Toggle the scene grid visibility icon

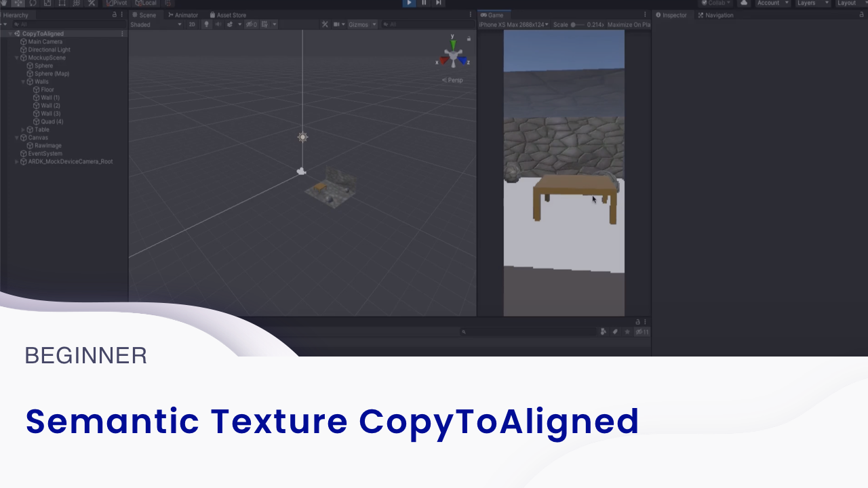click(x=265, y=24)
